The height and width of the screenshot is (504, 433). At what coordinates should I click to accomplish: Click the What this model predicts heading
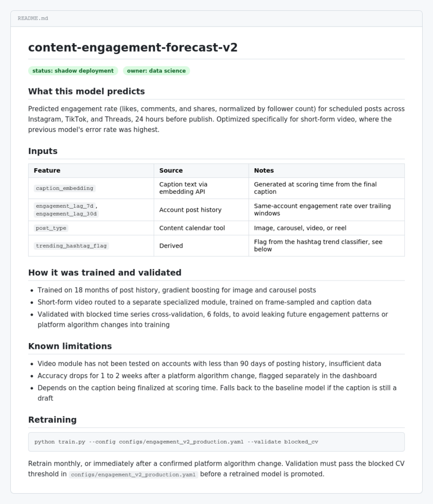pyautogui.click(x=87, y=91)
